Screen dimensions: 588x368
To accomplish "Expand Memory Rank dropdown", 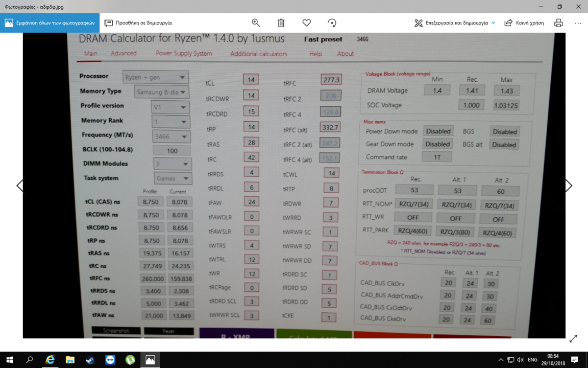I will [170, 122].
